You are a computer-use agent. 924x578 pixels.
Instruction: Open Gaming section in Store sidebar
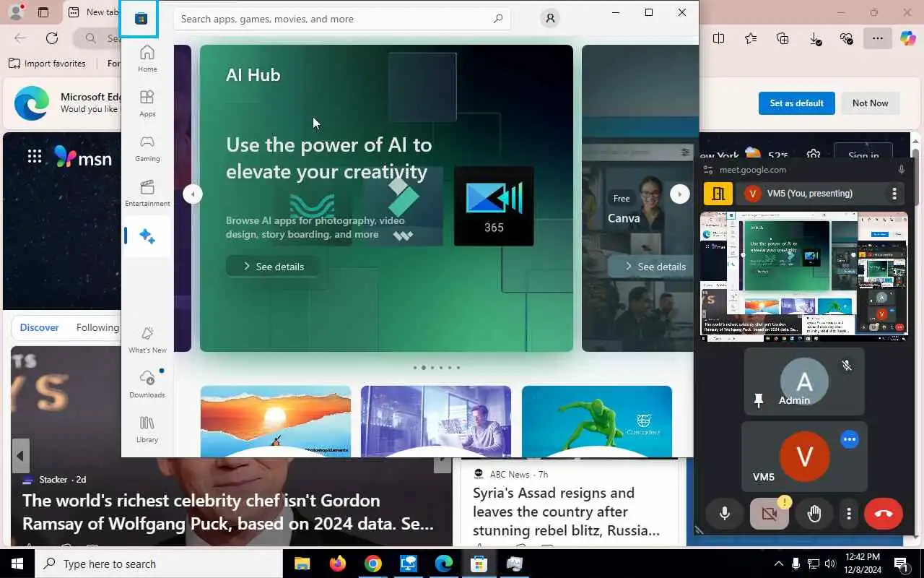(x=147, y=148)
